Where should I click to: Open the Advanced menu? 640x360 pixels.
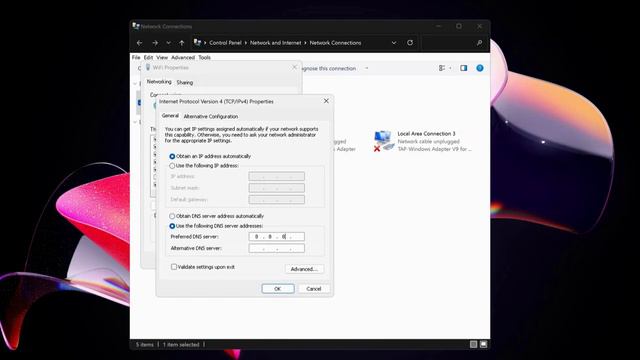183,58
